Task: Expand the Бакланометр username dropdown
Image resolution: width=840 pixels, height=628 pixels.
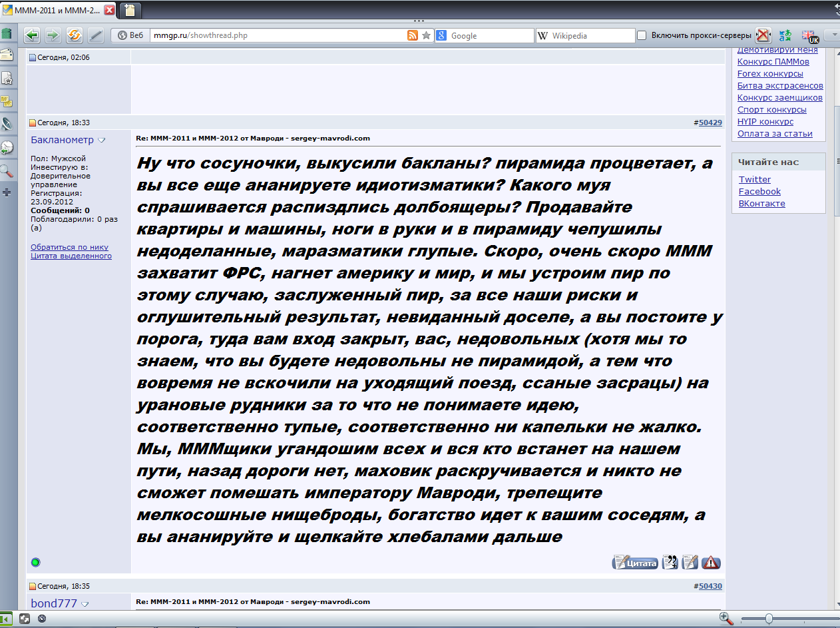Action: click(x=102, y=141)
